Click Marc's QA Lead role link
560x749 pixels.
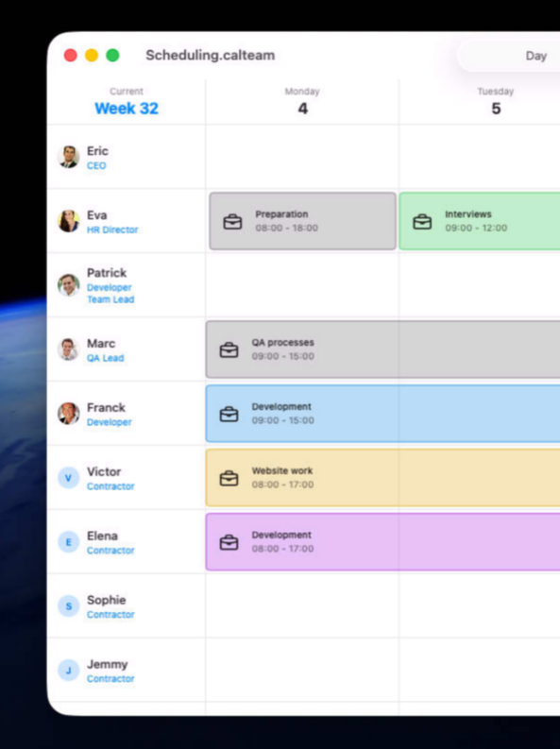pos(105,358)
